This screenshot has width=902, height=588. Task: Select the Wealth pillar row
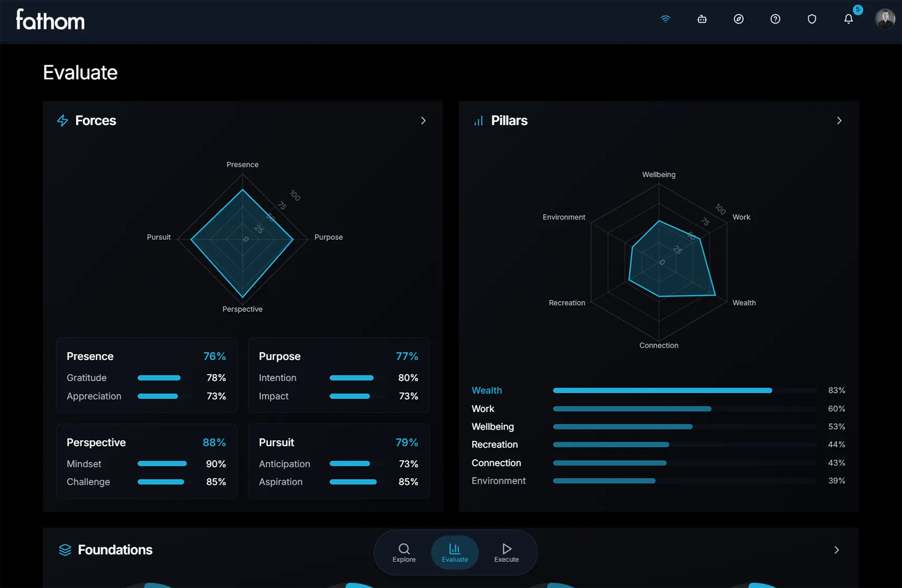point(487,390)
